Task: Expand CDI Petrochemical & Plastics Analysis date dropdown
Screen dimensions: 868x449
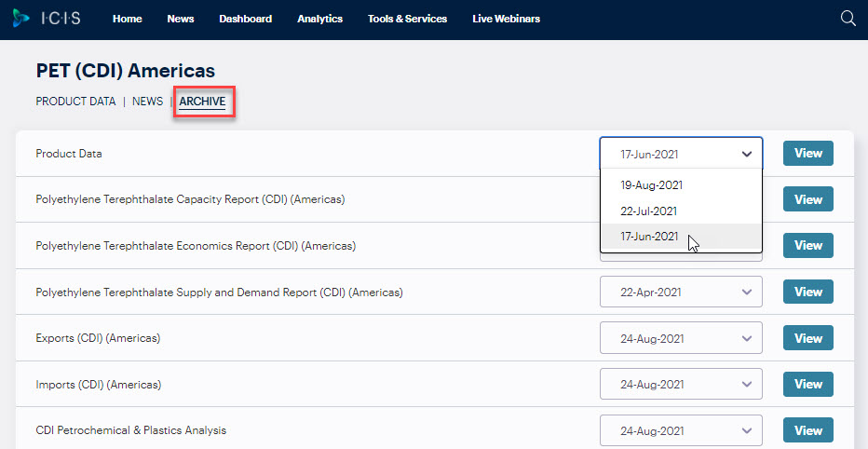Action: 681,430
